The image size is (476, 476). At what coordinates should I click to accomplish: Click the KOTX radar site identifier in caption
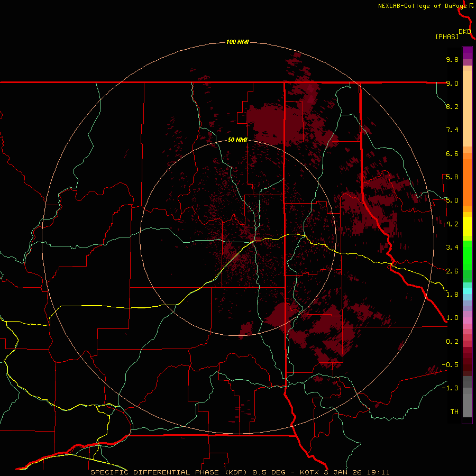click(x=310, y=472)
